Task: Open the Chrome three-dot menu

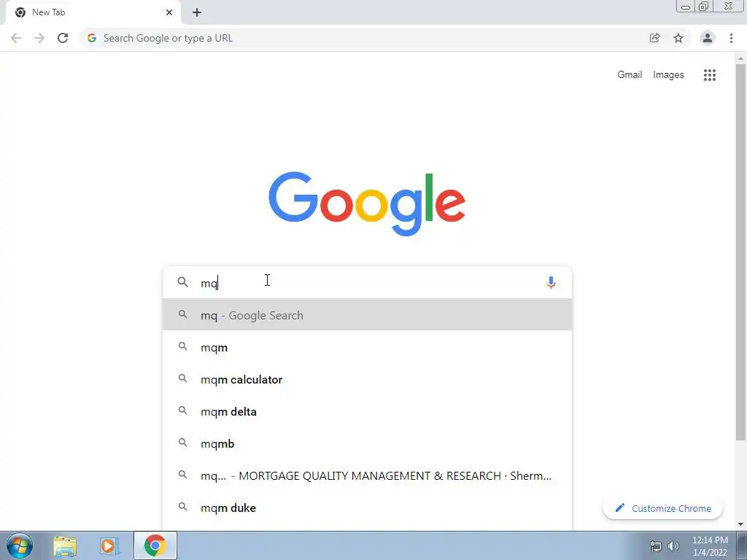Action: point(731,38)
